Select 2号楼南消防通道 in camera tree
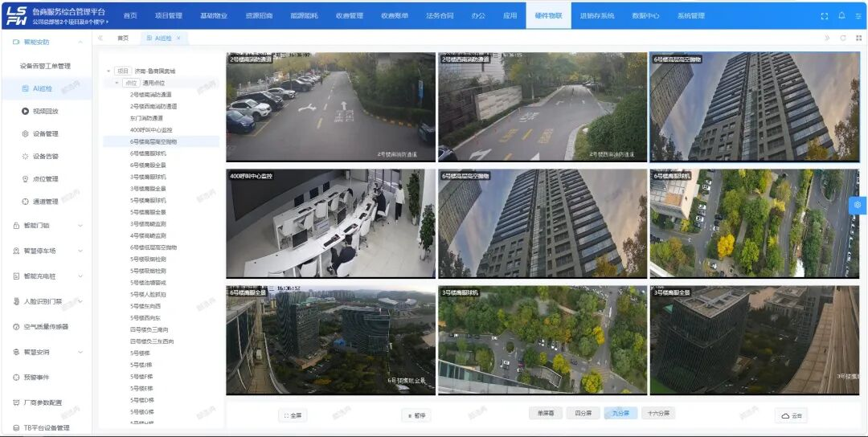868x437 pixels. 151,95
